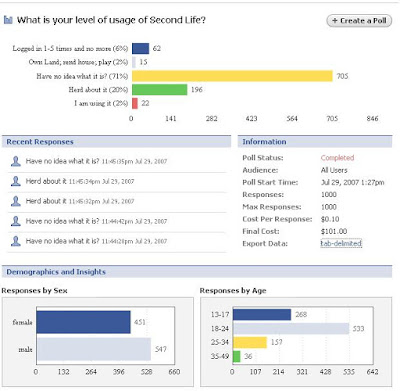Viewport: 400px width, 391px height.
Task: Open the tab-delimited export data link
Action: (341, 243)
